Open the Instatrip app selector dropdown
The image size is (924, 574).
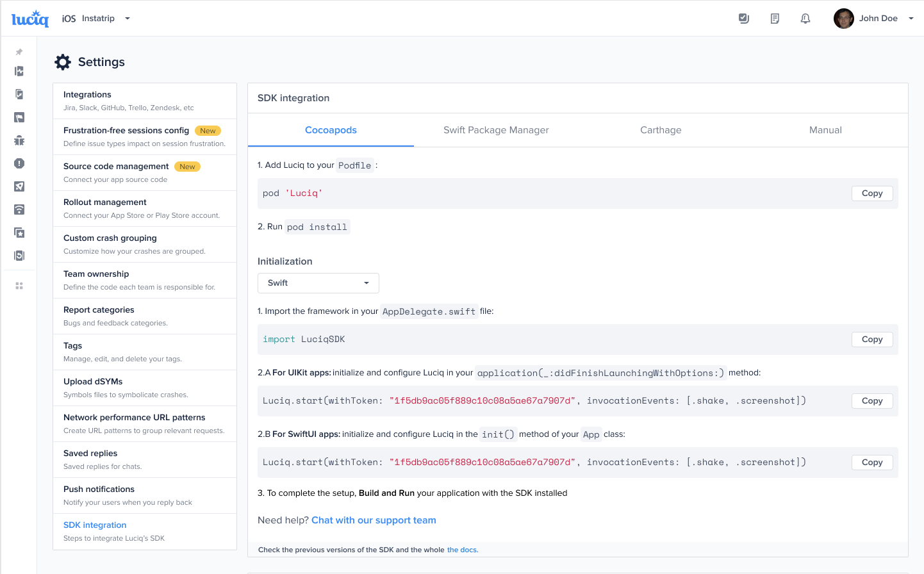[x=96, y=19]
